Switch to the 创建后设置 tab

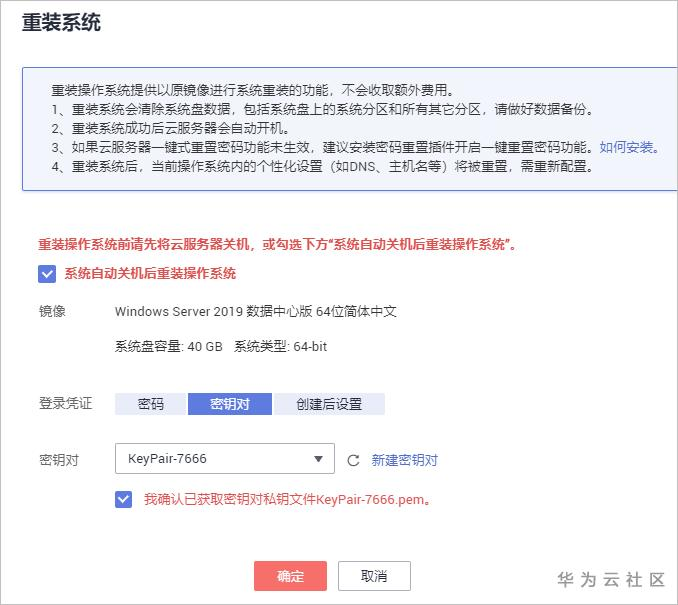328,404
